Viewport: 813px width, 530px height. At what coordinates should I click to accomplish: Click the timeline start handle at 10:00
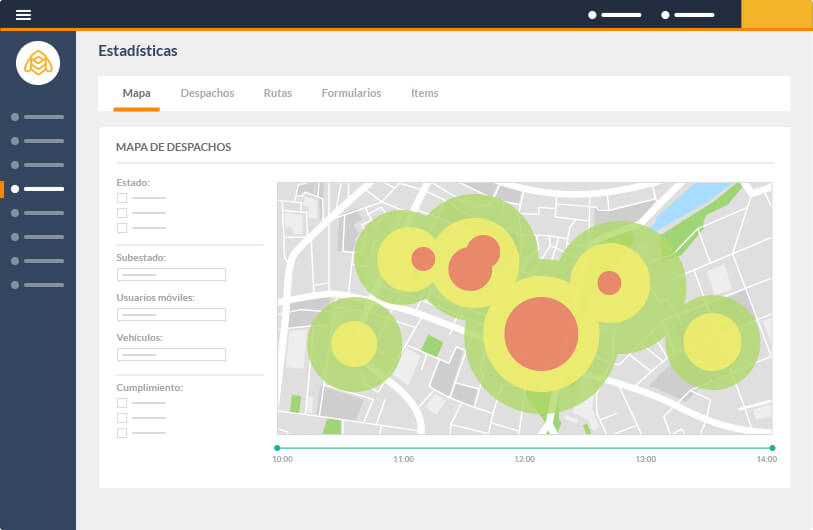tap(277, 448)
